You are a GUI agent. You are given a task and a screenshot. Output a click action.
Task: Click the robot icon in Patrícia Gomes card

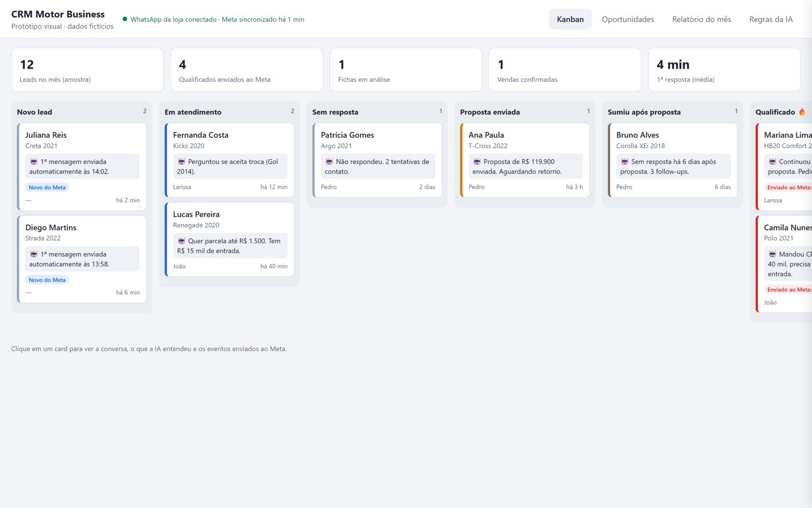coord(329,162)
